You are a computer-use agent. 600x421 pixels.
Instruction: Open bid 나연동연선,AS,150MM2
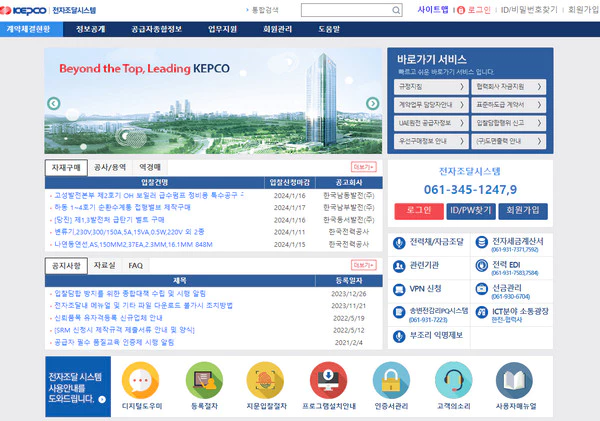[x=134, y=244]
